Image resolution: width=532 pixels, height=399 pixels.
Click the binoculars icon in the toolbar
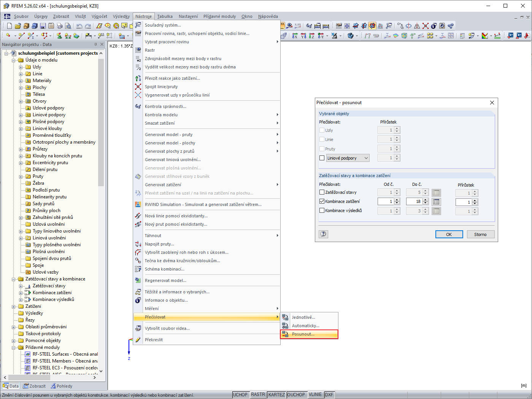309,26
